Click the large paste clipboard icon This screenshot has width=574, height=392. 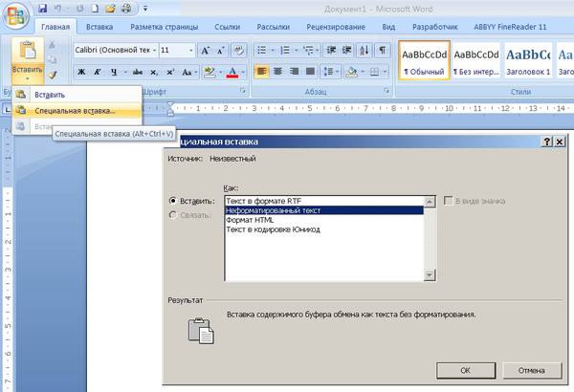pos(28,51)
